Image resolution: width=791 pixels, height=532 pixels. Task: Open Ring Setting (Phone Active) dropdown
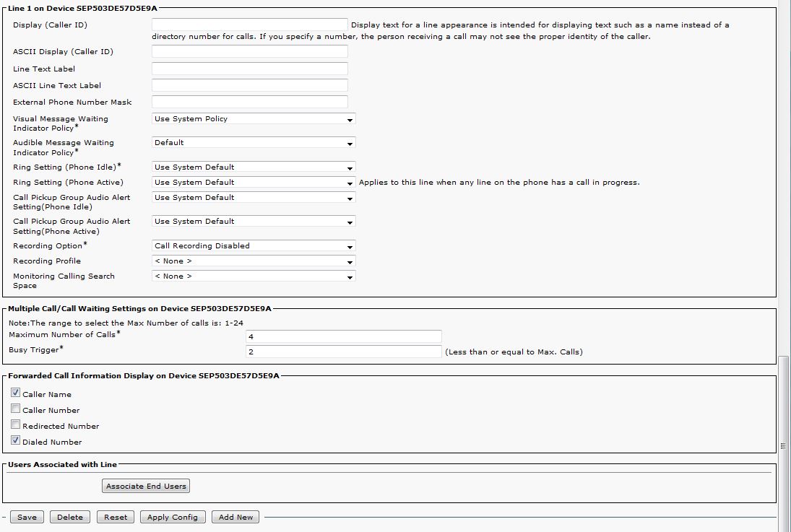(254, 183)
